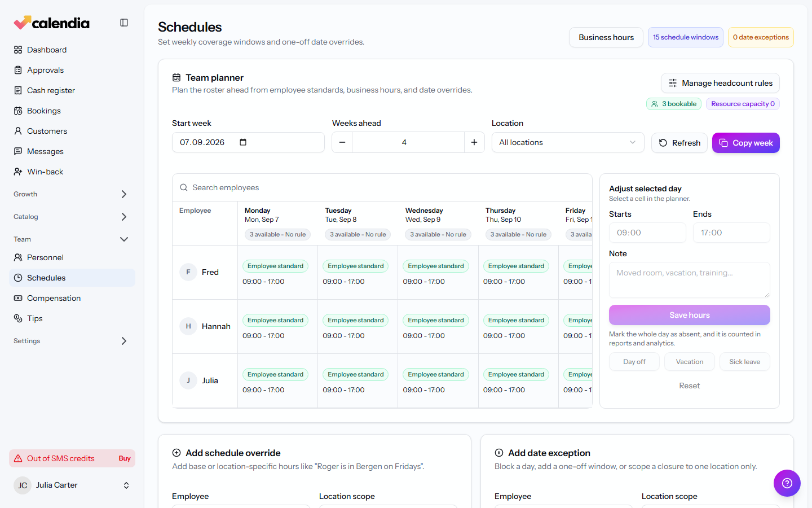
Task: Open Cash register
Action: point(72,90)
